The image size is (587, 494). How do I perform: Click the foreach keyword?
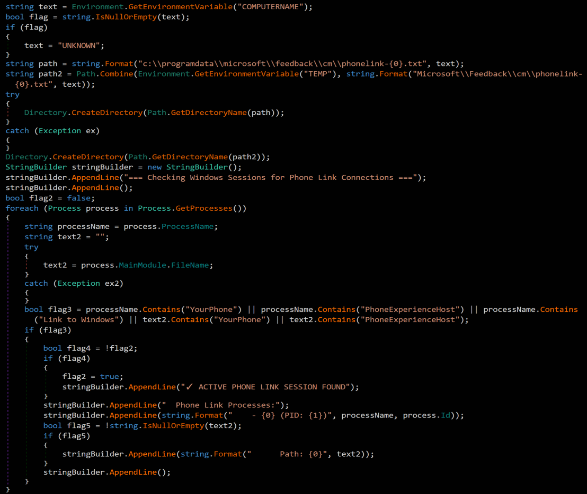click(x=22, y=208)
